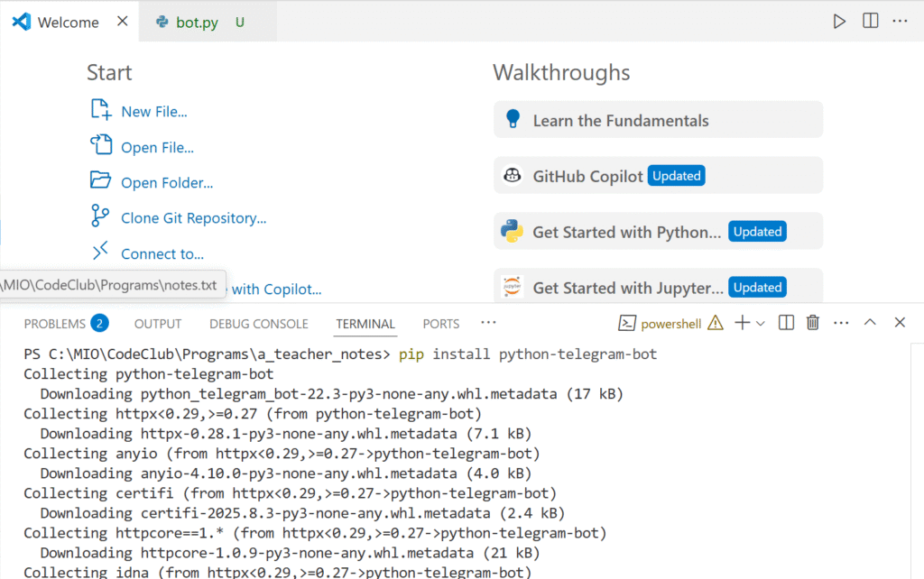This screenshot has height=579, width=924.
Task: Kill terminal using the trash icon
Action: (812, 323)
